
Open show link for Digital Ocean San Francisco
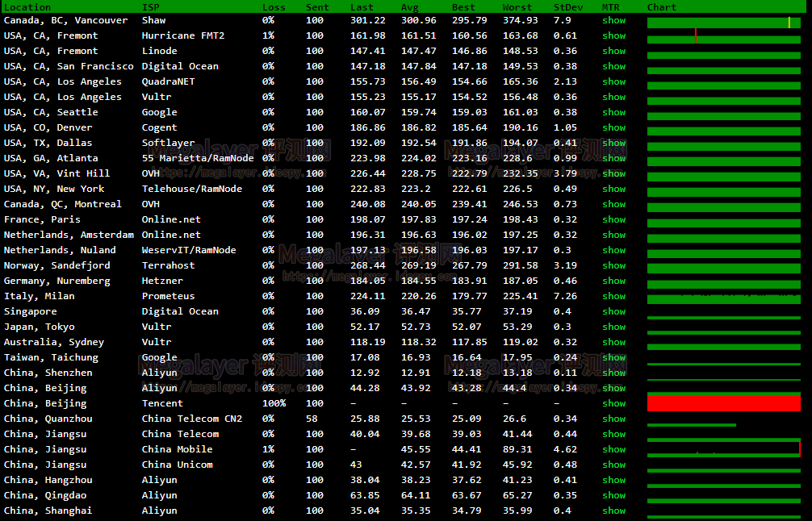(613, 66)
